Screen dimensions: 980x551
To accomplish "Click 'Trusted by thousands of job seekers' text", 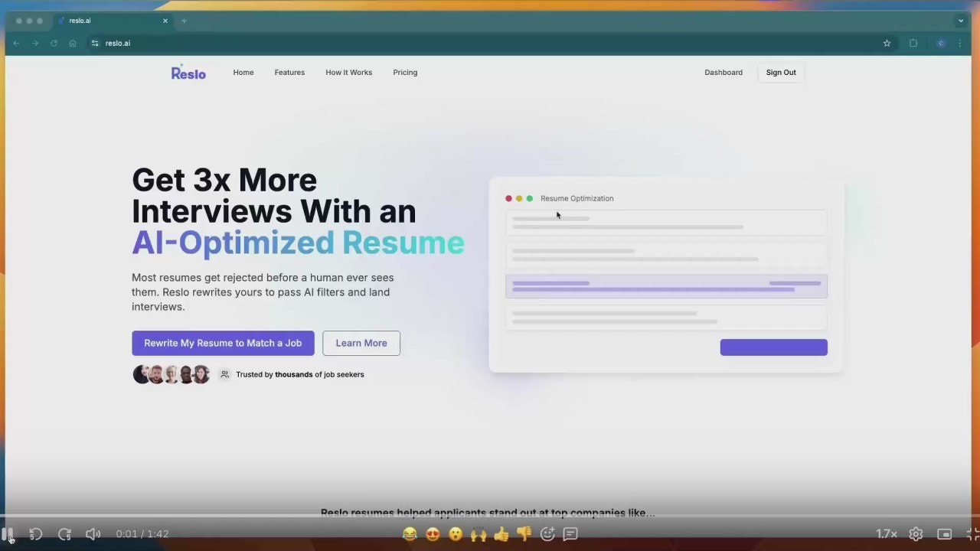I will (x=300, y=374).
